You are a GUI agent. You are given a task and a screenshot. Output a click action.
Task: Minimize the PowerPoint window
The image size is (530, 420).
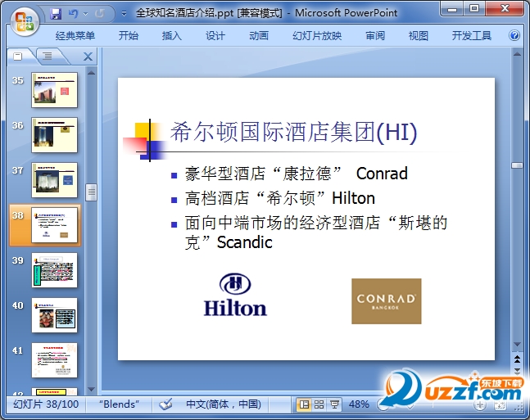[453, 9]
